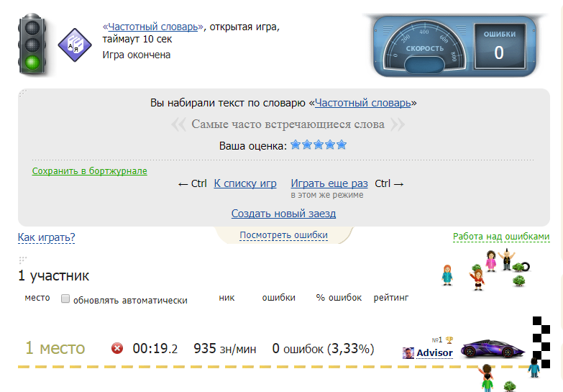Image resolution: width=563 pixels, height=392 pixels.
Task: Click the ОШИБКИ counter panel
Action: [x=500, y=46]
